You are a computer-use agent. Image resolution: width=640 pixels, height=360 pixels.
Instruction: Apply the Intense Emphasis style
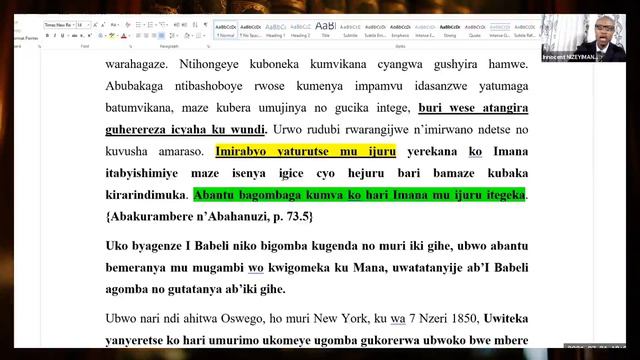[x=425, y=30]
